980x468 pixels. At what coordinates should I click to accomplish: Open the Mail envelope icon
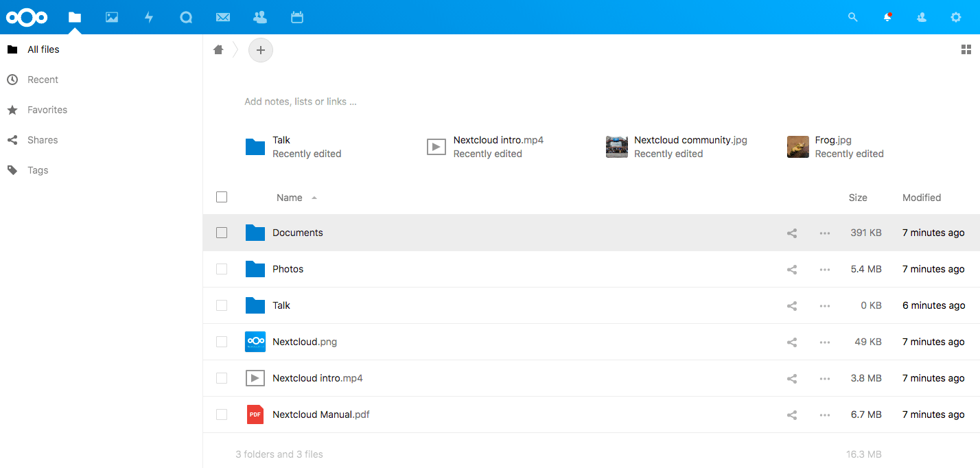click(x=223, y=17)
